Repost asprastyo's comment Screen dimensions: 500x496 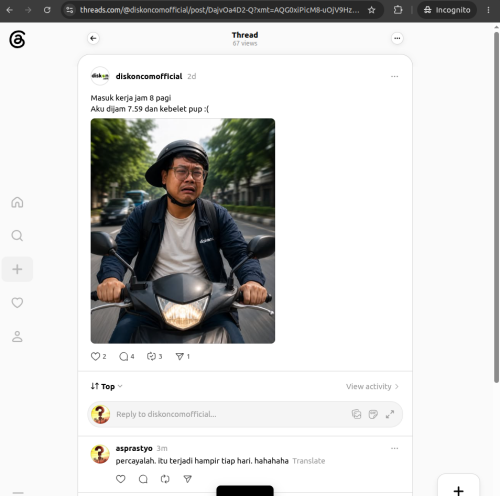pos(165,479)
